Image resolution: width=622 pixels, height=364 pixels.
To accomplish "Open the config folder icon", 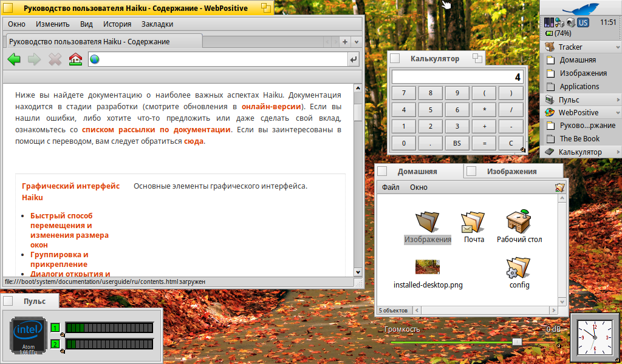I will (519, 268).
